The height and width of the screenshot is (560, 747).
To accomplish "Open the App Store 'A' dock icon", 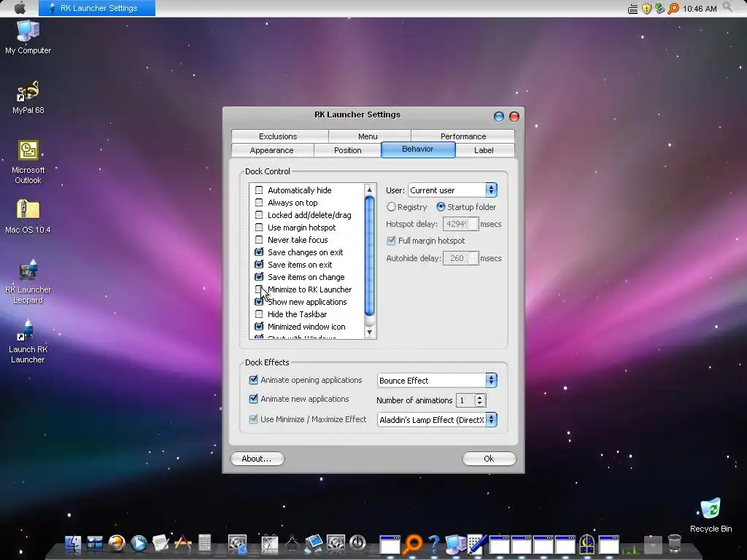I will (x=183, y=543).
